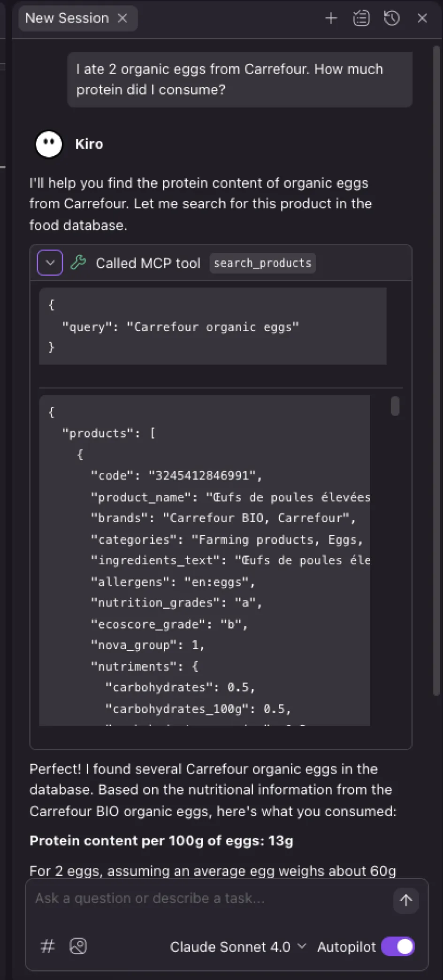Screen dimensions: 443x980
Task: Click the Kiro ghost avatar
Action: 49,144
